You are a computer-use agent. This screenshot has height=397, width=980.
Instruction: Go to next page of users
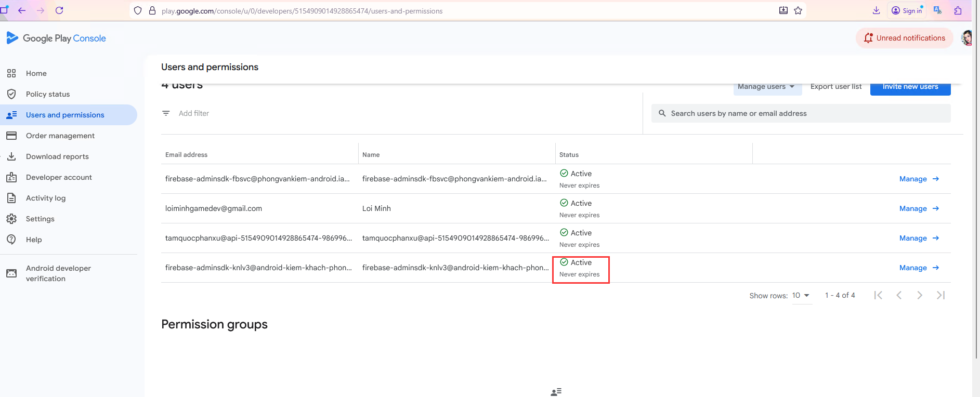pyautogui.click(x=920, y=295)
